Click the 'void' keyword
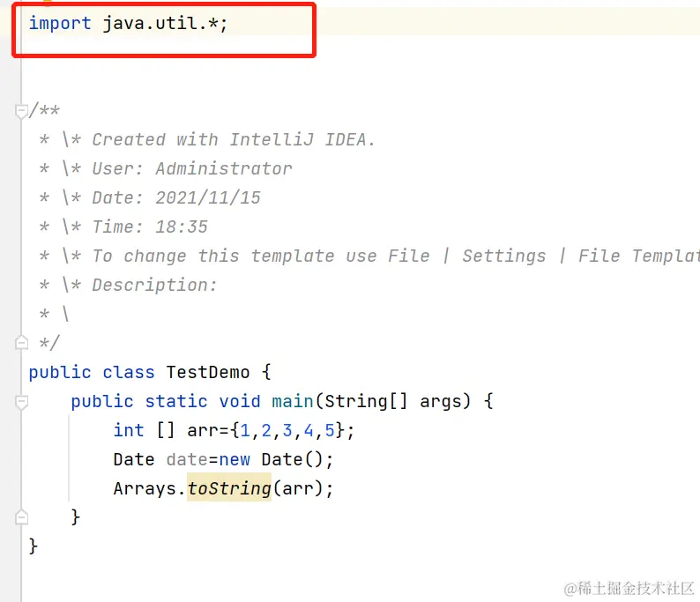The width and height of the screenshot is (700, 602). pos(239,401)
